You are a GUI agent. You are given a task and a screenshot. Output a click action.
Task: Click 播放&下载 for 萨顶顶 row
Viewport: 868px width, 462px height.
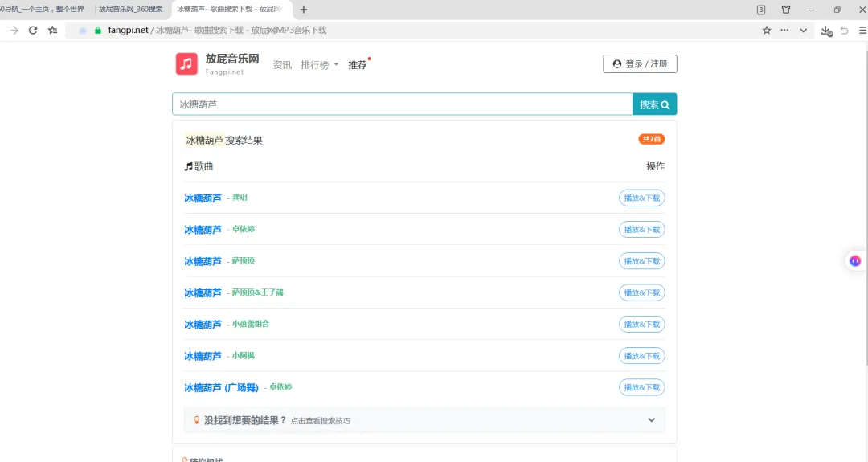click(641, 261)
